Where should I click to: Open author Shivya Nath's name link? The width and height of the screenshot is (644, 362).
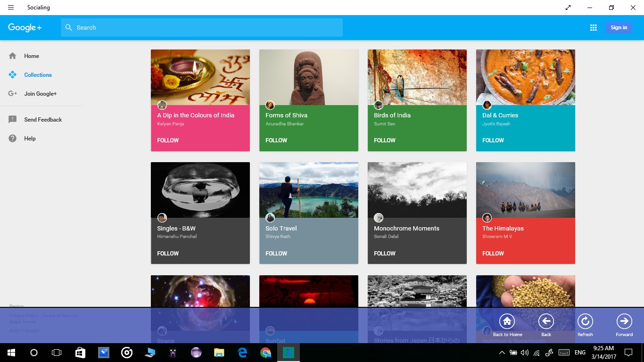click(278, 237)
